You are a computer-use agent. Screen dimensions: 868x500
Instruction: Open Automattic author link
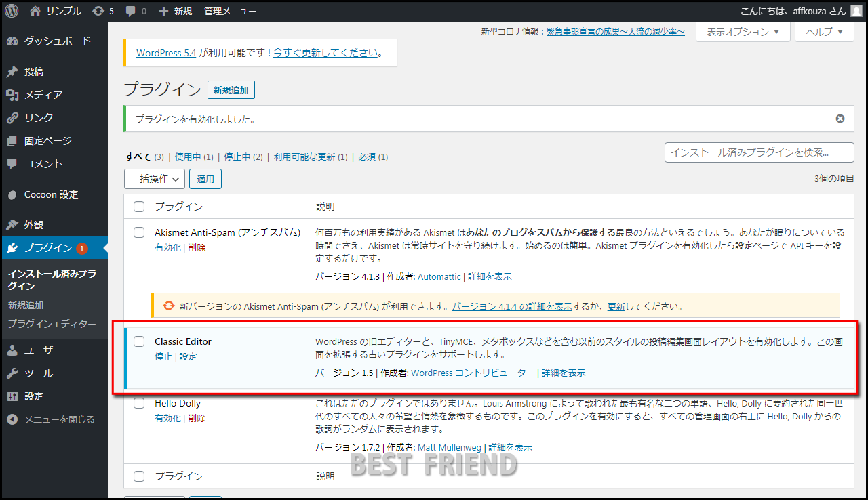(x=439, y=277)
